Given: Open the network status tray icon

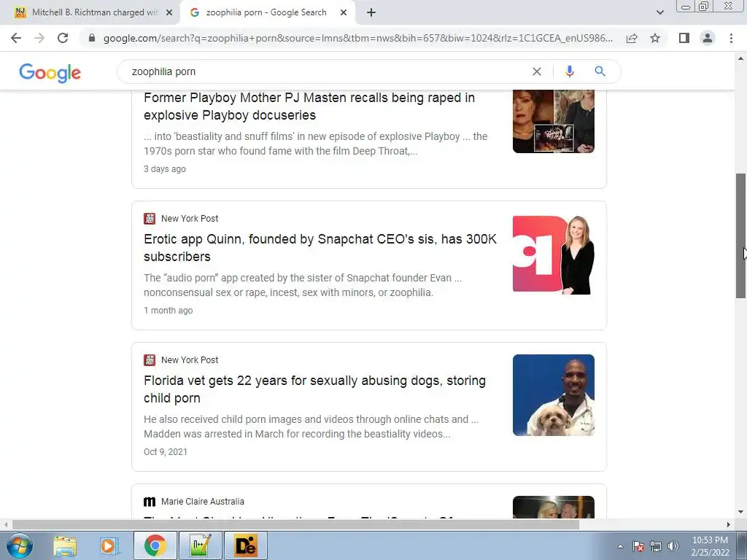Looking at the screenshot, I should tap(656, 546).
